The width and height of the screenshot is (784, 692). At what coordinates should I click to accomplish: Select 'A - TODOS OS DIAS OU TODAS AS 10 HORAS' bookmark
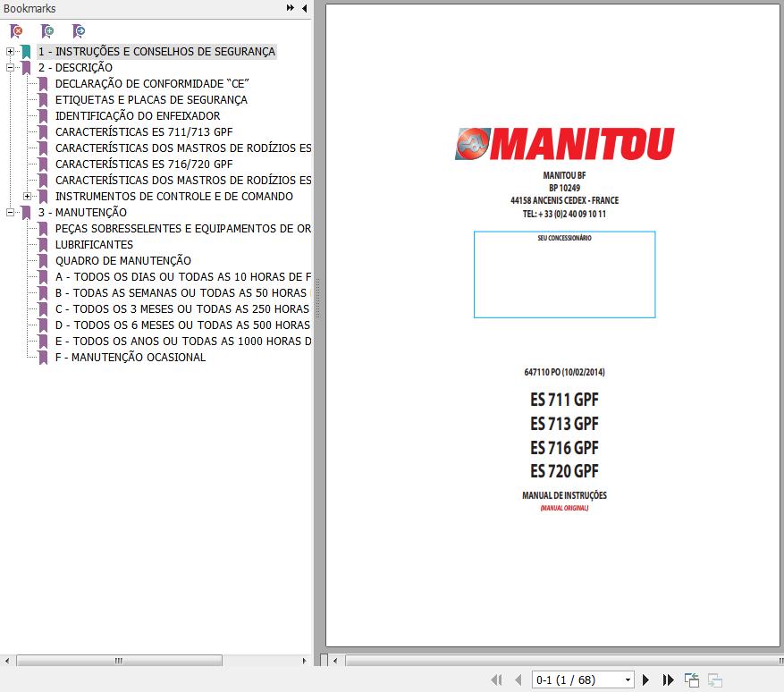coord(183,277)
